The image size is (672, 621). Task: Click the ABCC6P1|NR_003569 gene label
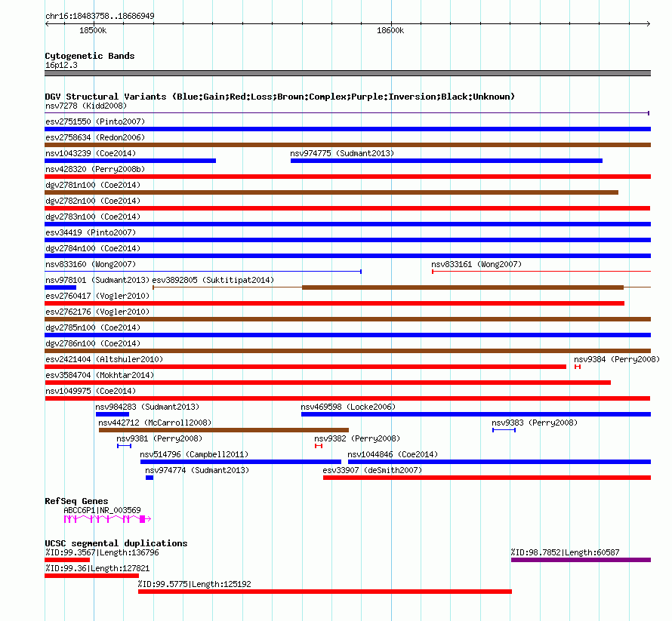[102, 510]
